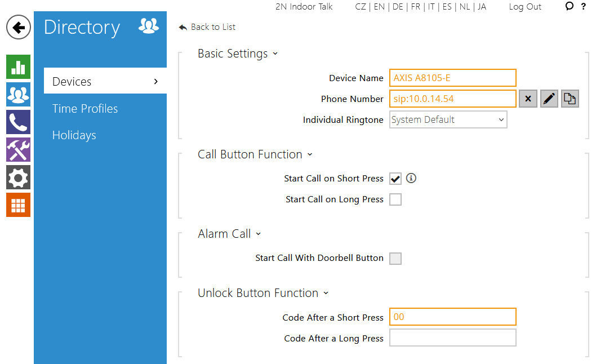Image resolution: width=596 pixels, height=364 pixels.
Task: Open Time Profiles in the Directory menu
Action: [x=85, y=109]
